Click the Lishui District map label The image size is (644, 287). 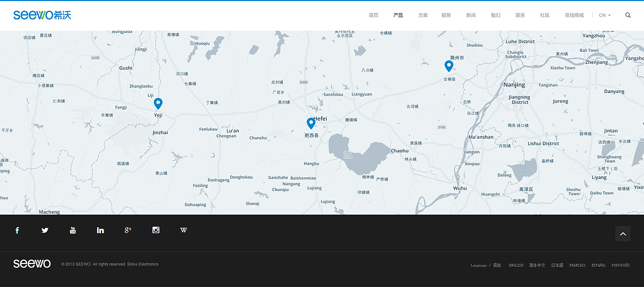(x=543, y=144)
